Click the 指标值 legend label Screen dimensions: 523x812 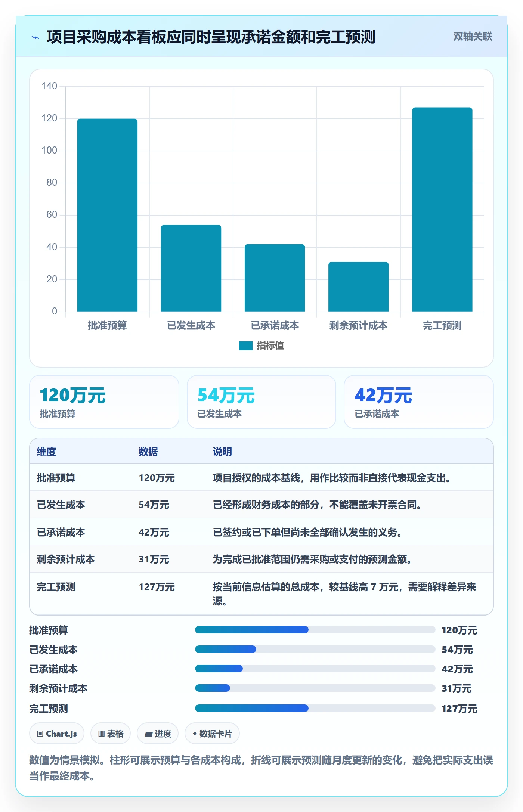tap(270, 346)
